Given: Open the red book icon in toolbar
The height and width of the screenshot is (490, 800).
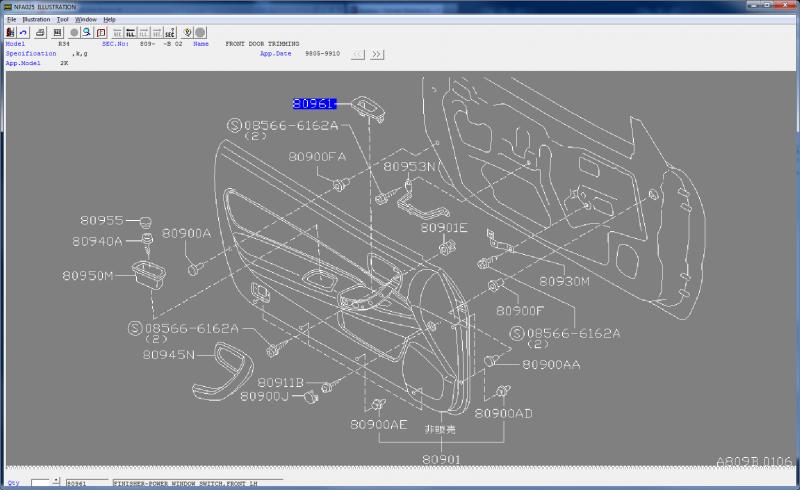Looking at the screenshot, I should 101,32.
